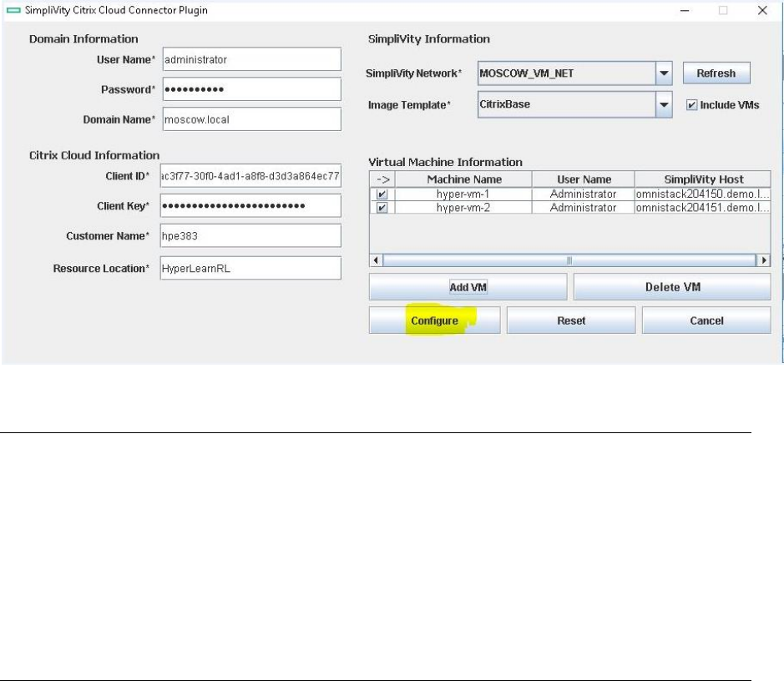Click the Delete VM button

tap(672, 287)
